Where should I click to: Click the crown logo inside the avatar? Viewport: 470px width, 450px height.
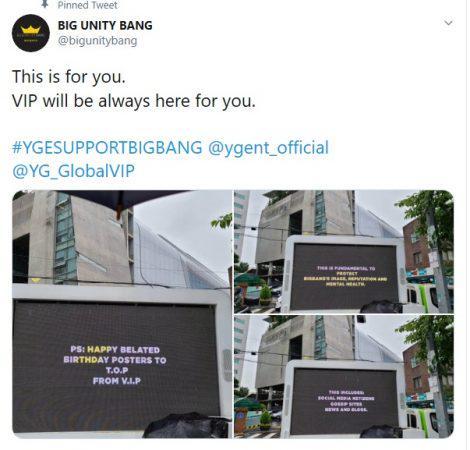[31, 30]
